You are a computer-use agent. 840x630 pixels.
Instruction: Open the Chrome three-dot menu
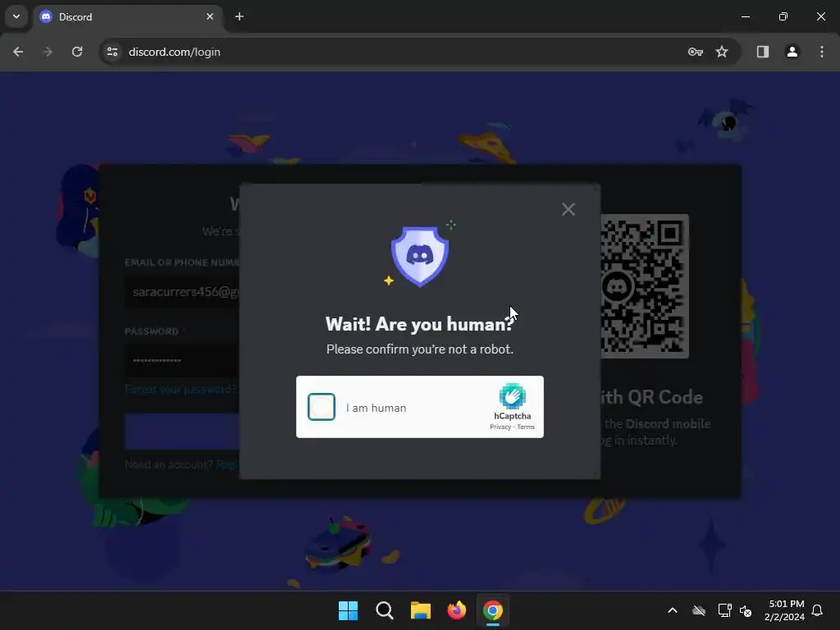point(822,52)
